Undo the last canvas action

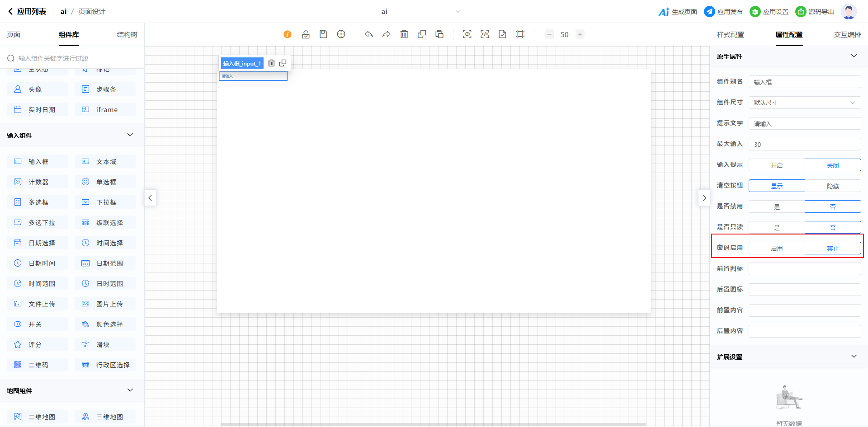point(369,34)
